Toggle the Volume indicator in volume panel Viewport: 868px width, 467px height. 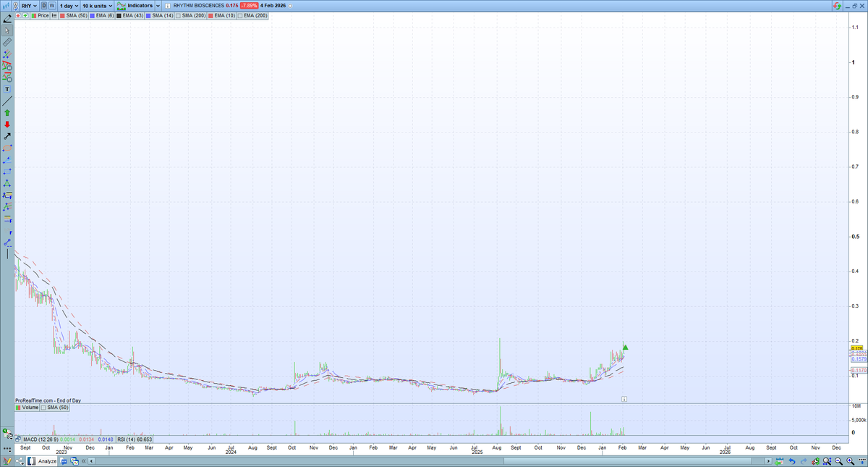pyautogui.click(x=27, y=408)
